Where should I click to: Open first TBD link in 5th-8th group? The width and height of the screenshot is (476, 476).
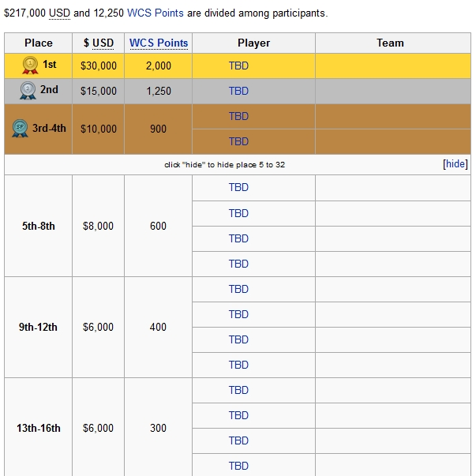click(238, 188)
